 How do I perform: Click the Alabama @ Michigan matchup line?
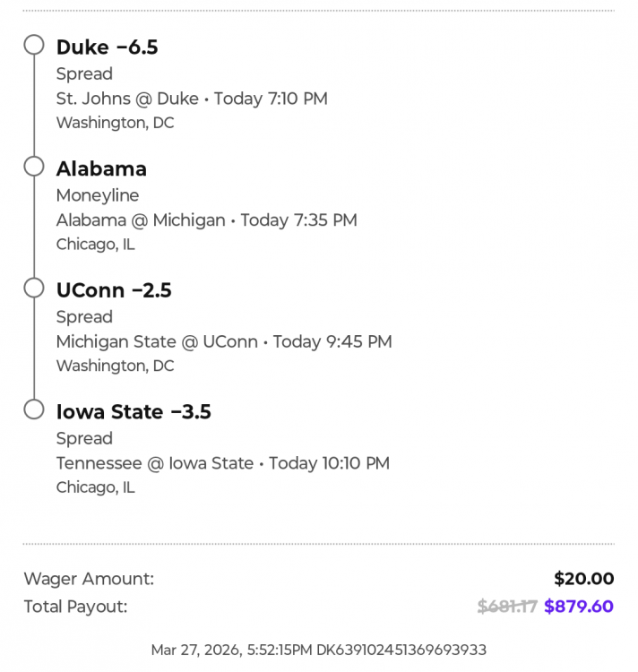(x=206, y=220)
